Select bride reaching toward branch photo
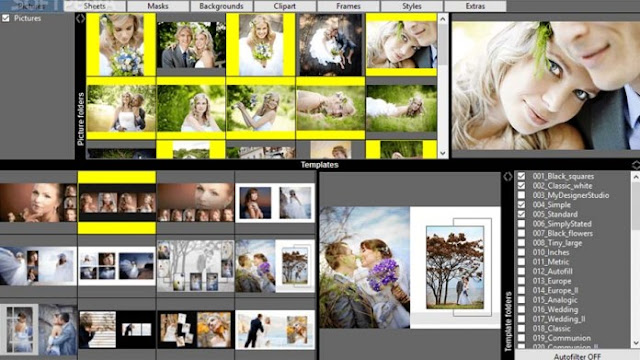 [x=261, y=109]
